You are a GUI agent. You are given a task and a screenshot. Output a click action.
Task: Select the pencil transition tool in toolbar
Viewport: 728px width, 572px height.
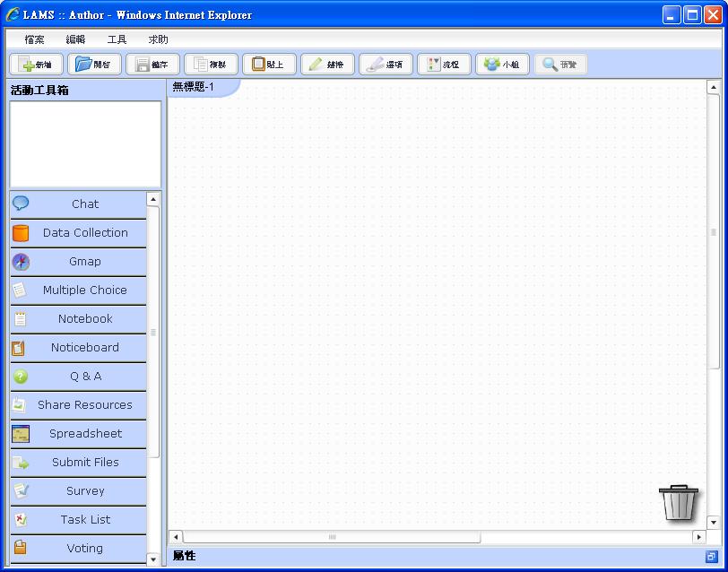[x=327, y=65]
